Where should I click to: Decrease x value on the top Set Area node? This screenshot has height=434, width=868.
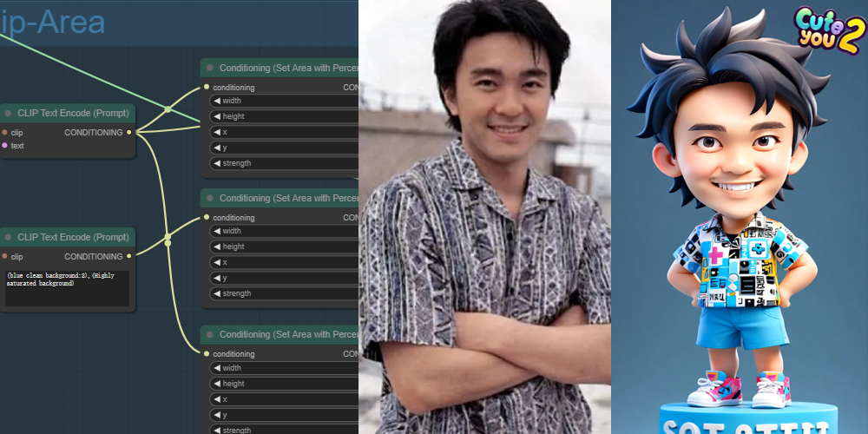point(216,132)
